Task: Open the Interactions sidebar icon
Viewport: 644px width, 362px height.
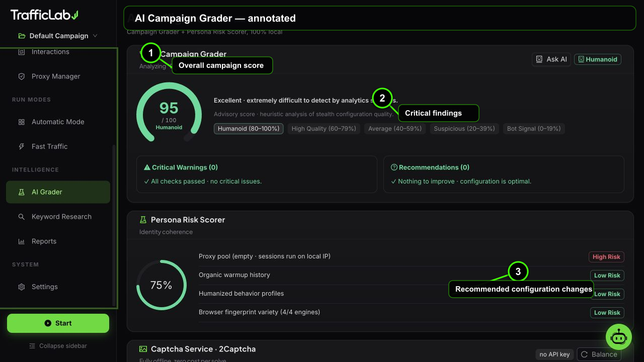Action: (21, 52)
